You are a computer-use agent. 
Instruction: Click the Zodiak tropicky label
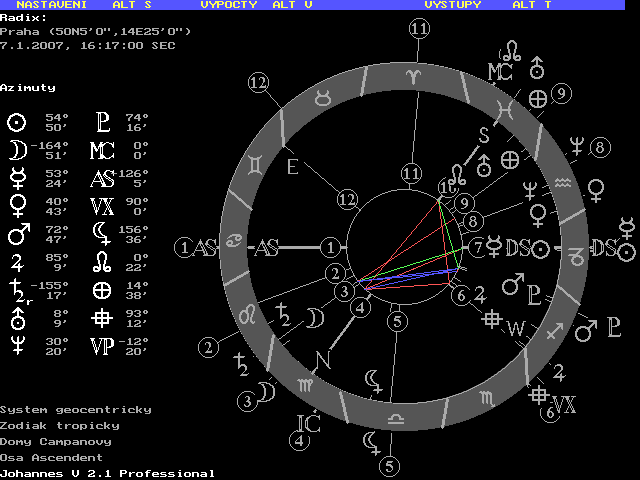(59, 425)
